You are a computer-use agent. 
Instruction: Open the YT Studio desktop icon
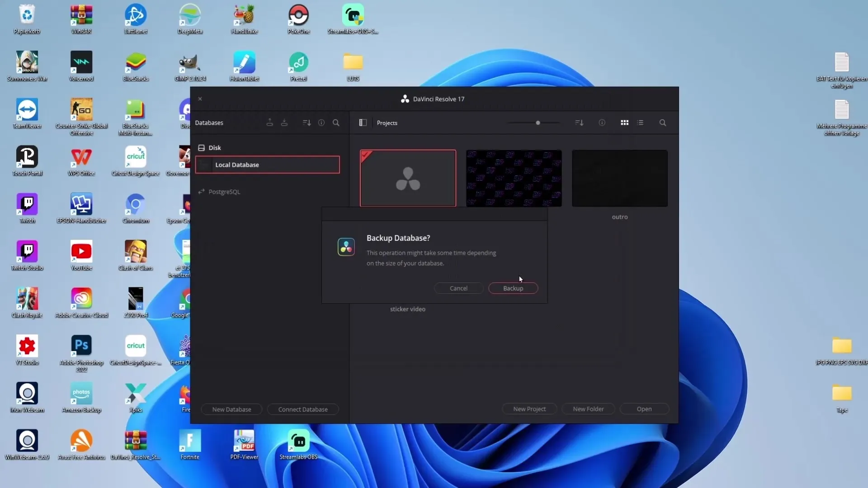[x=27, y=350]
